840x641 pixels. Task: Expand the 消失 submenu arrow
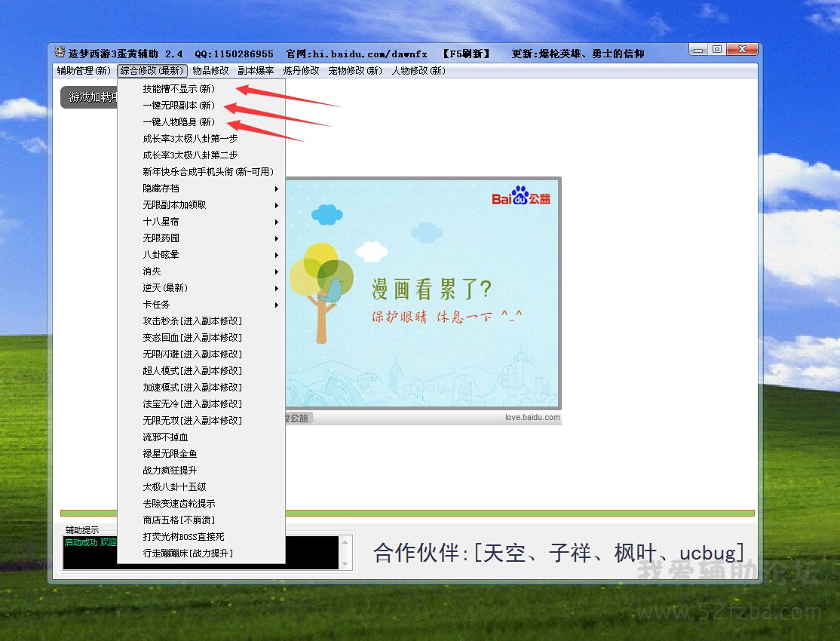(277, 271)
